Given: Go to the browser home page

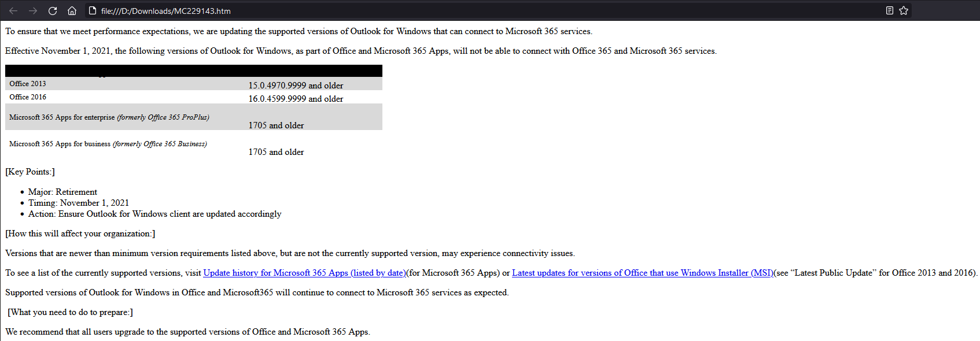Looking at the screenshot, I should pyautogui.click(x=72, y=11).
